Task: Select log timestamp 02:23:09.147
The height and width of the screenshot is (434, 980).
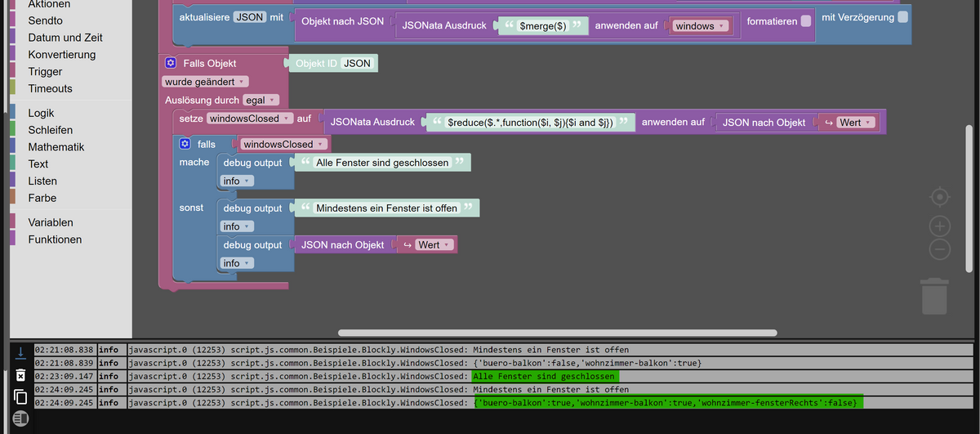Action: [x=65, y=377]
